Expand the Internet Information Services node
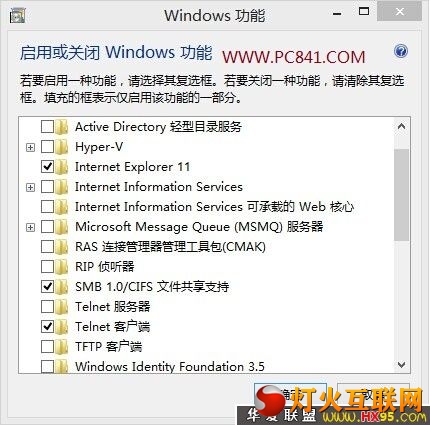This screenshot has width=430, height=425. [x=30, y=187]
